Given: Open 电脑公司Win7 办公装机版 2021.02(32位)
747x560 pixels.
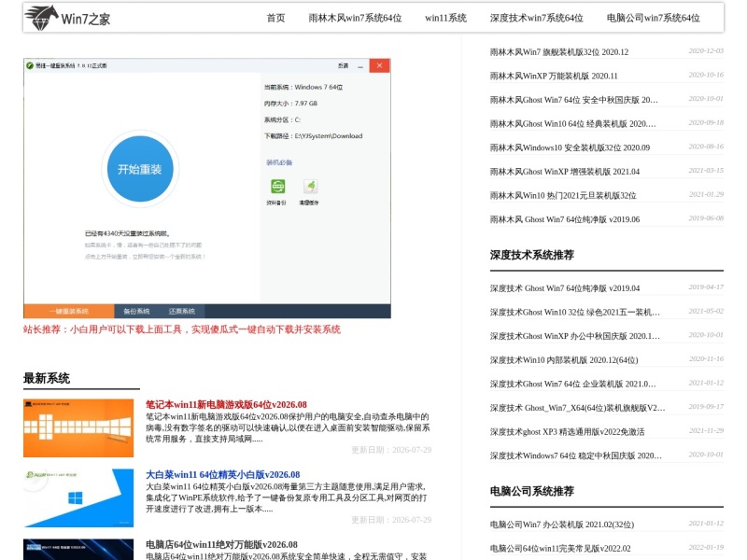Looking at the screenshot, I should coord(562,525).
